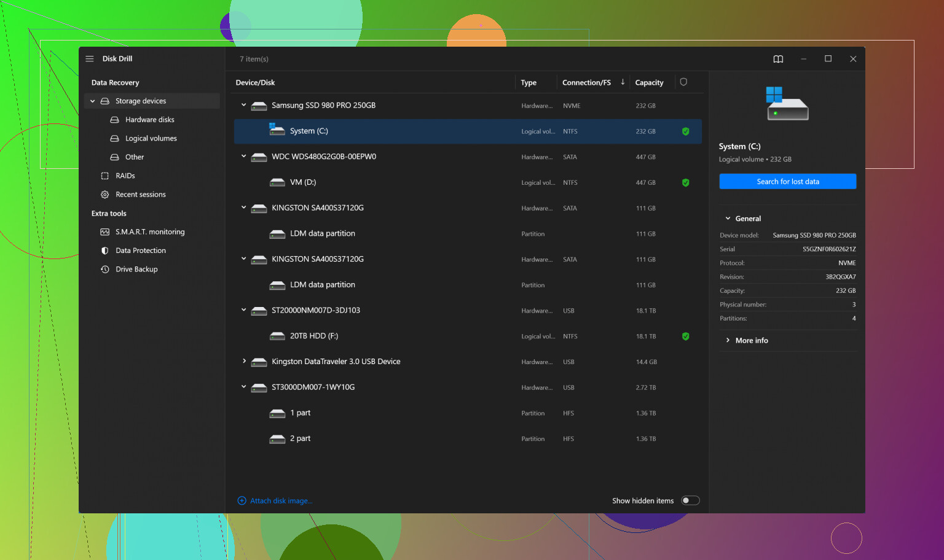Collapse the Storage devices tree
The image size is (944, 560).
pyautogui.click(x=93, y=101)
